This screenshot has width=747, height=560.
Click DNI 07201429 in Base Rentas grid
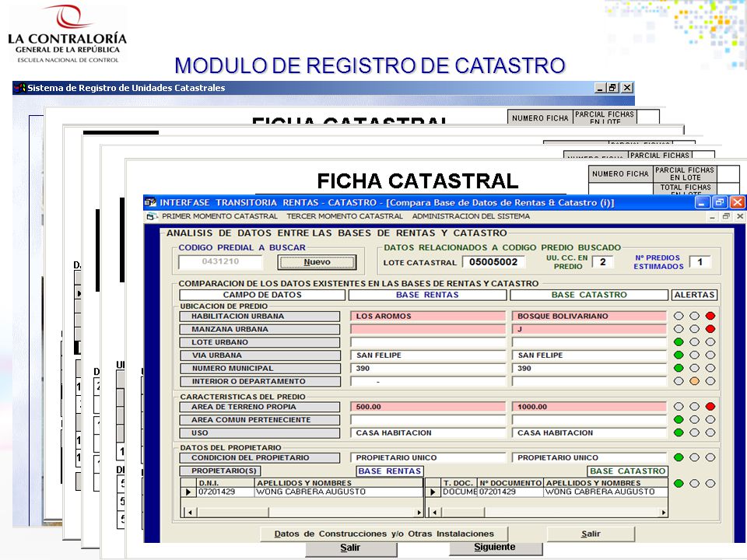pyautogui.click(x=226, y=492)
